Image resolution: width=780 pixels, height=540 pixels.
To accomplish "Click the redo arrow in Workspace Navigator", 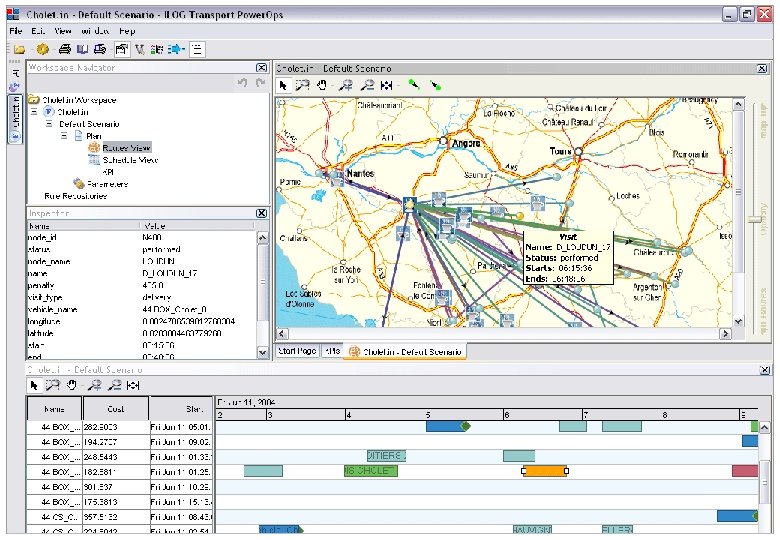I will (x=260, y=83).
